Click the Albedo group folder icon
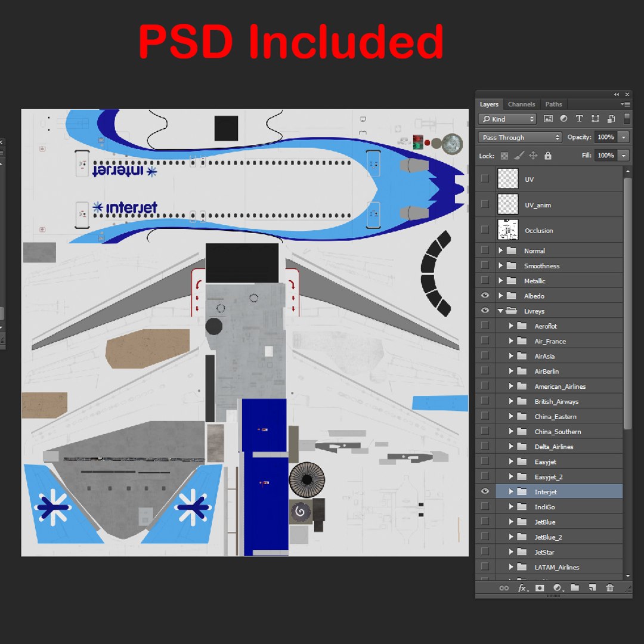644x644 pixels. coord(512,296)
